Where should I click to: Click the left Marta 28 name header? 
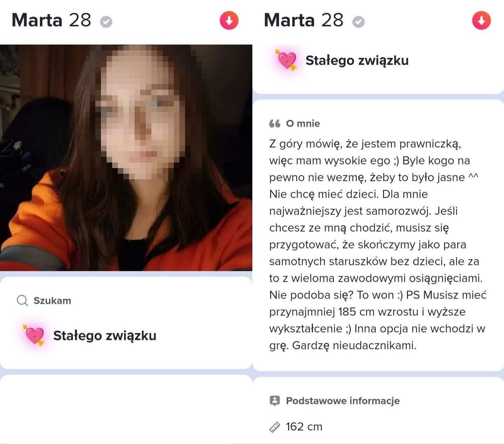click(x=52, y=20)
